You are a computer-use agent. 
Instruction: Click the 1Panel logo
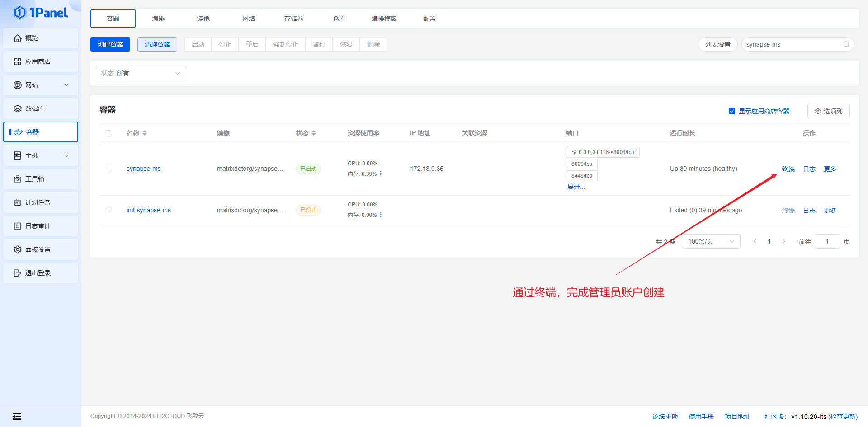pyautogui.click(x=41, y=13)
